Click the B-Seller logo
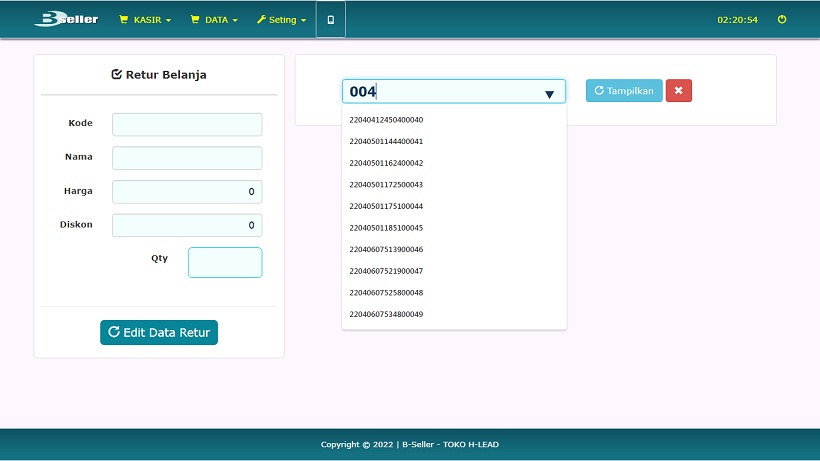 66,19
